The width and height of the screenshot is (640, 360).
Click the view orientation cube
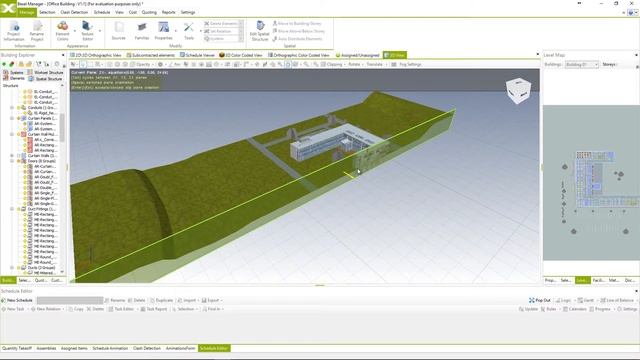(518, 90)
